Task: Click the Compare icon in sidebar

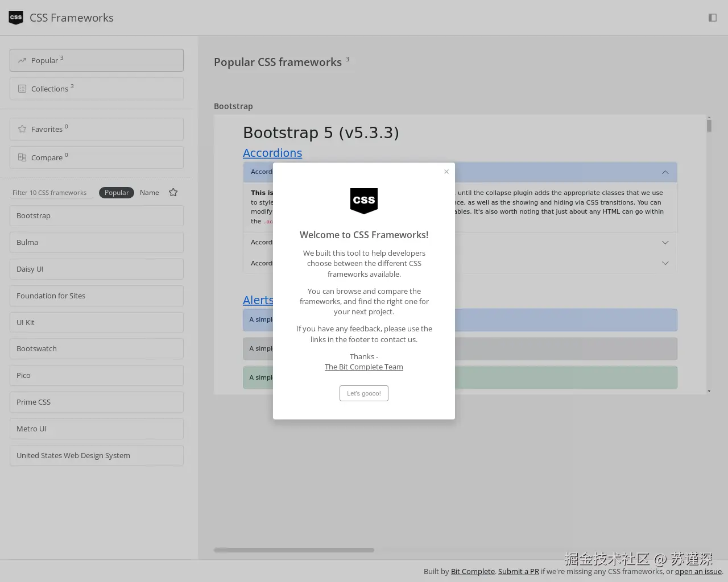Action: coord(22,157)
